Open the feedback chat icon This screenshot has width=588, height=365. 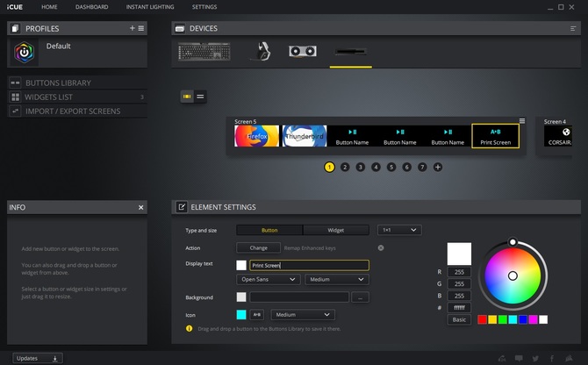point(519,358)
